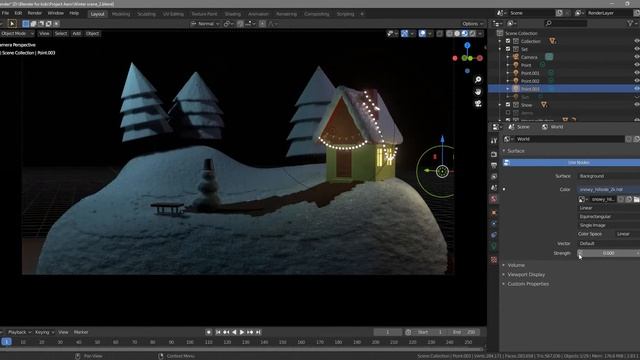Select the tweak select tool icon
The height and width of the screenshot is (360, 640).
(12, 24)
